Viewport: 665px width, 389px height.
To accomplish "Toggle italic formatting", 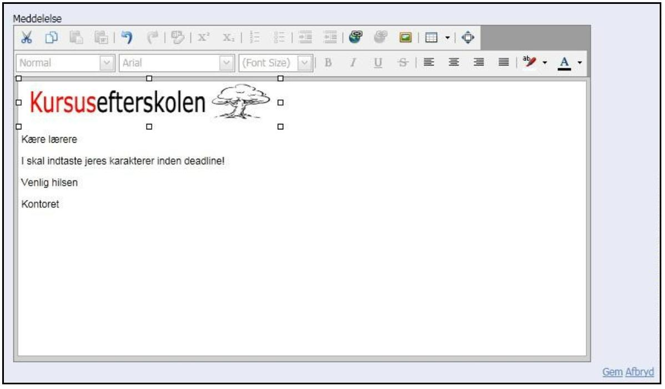I will 352,63.
